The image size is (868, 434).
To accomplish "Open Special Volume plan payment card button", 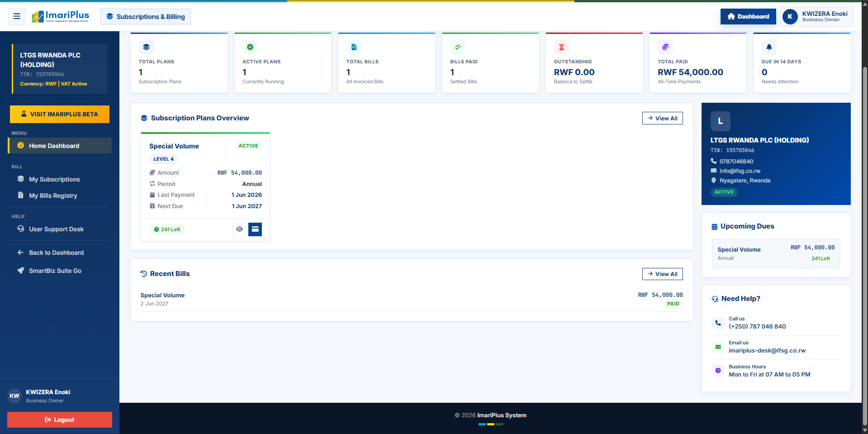I will point(255,229).
